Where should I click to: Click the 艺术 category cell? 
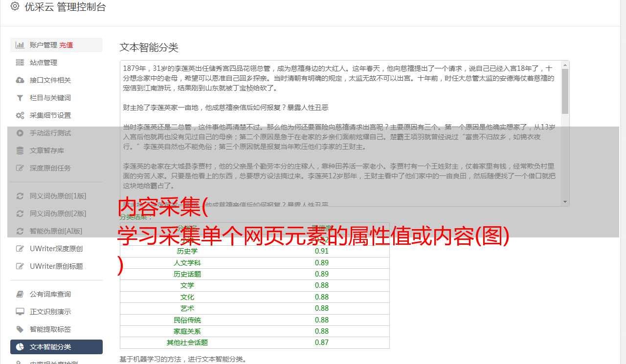187,308
